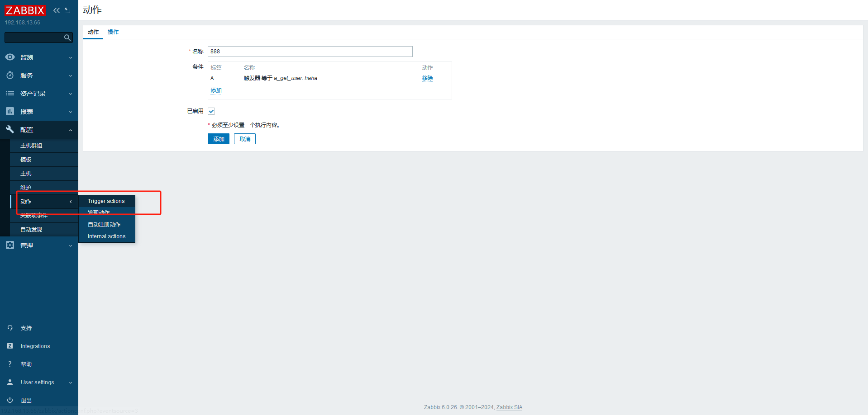Click the Reports bar chart icon

10,112
